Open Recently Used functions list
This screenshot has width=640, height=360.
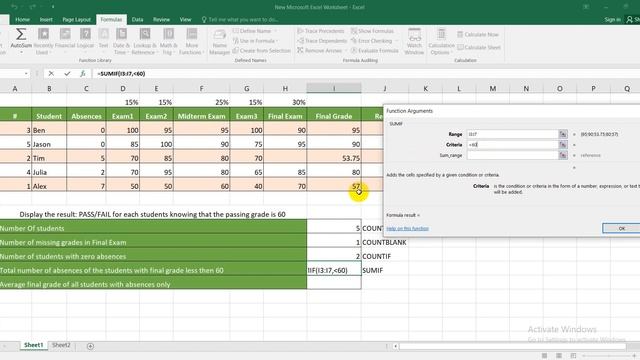(43, 41)
